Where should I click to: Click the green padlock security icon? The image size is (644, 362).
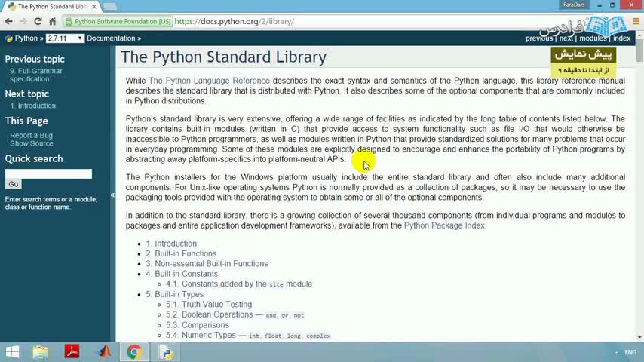click(69, 21)
